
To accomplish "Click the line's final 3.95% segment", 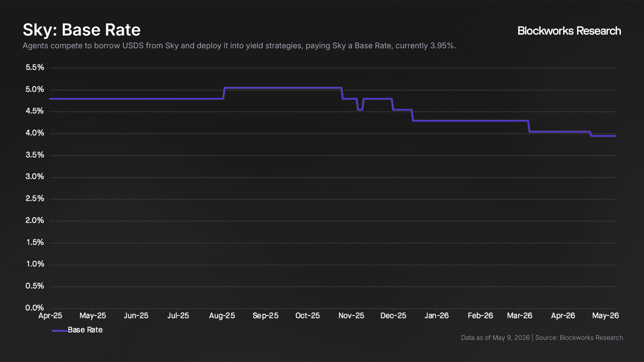I will (x=603, y=136).
